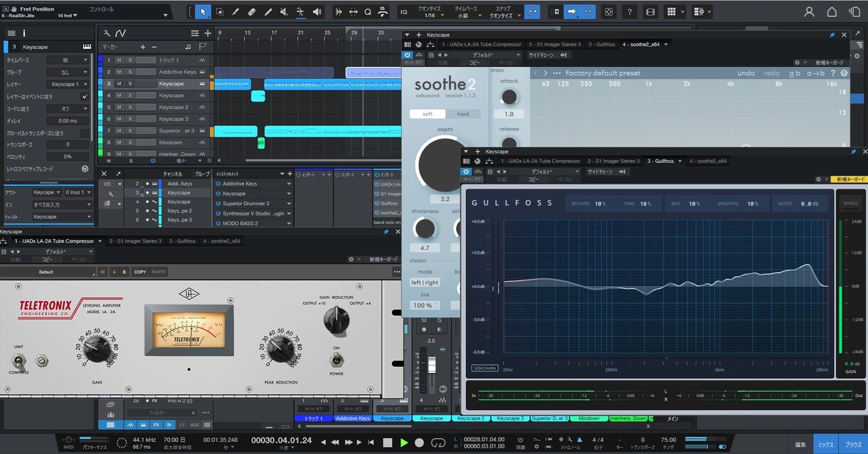Open the Keyscape 1 layer dropdown
The image size is (868, 454).
pyautogui.click(x=68, y=84)
